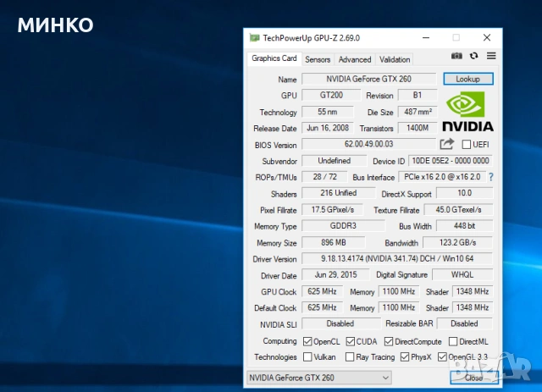The height and width of the screenshot is (392, 542).
Task: Click the Lookup button
Action: coord(468,79)
